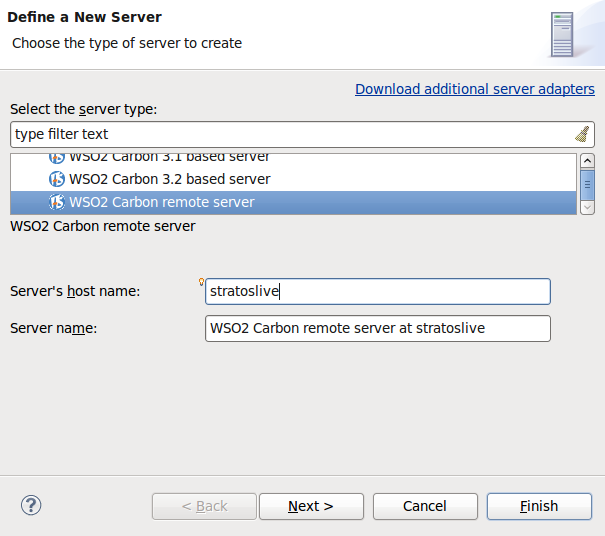The height and width of the screenshot is (536, 605).
Task: Click the clear filter broom icon
Action: tap(583, 134)
